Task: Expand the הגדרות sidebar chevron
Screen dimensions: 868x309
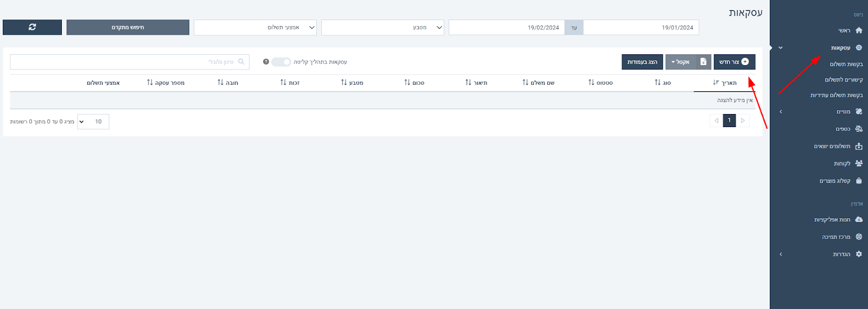Action: click(x=781, y=254)
